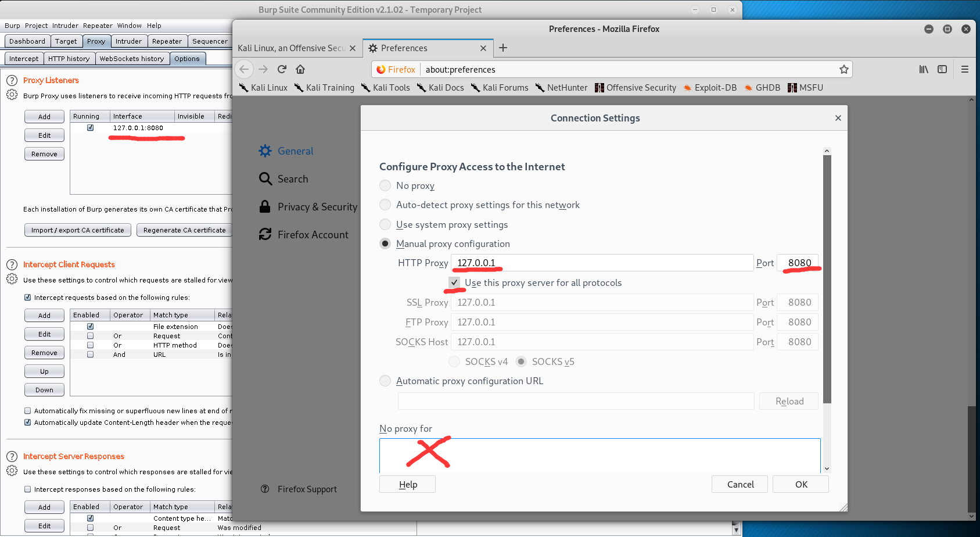This screenshot has height=537, width=980.
Task: Open Kali Tools bookmark
Action: [x=385, y=87]
